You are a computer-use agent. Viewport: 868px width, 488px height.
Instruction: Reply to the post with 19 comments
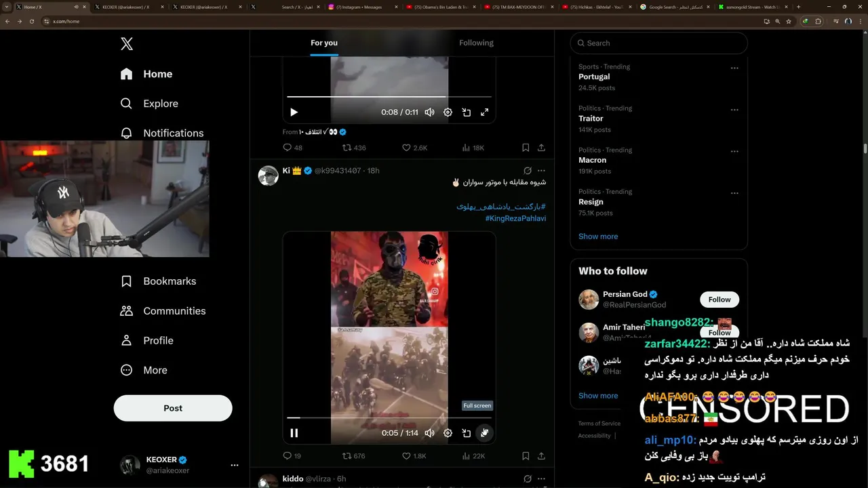(292, 456)
